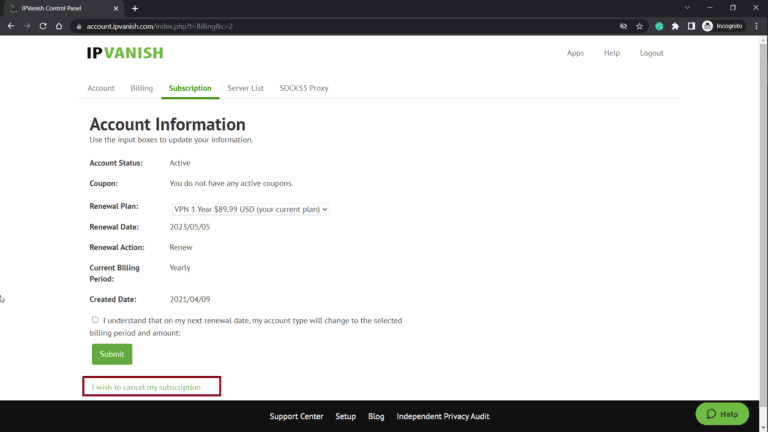Image resolution: width=768 pixels, height=432 pixels.
Task: Open tab search chevron in title bar
Action: coord(686,8)
